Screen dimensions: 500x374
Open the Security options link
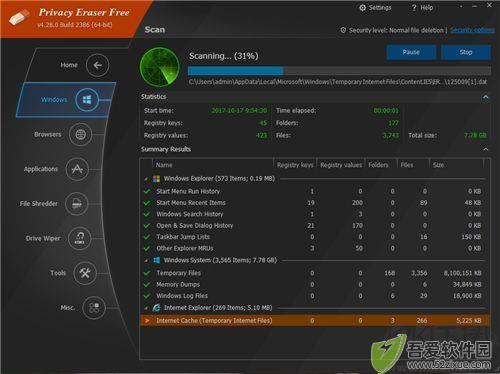(x=472, y=30)
